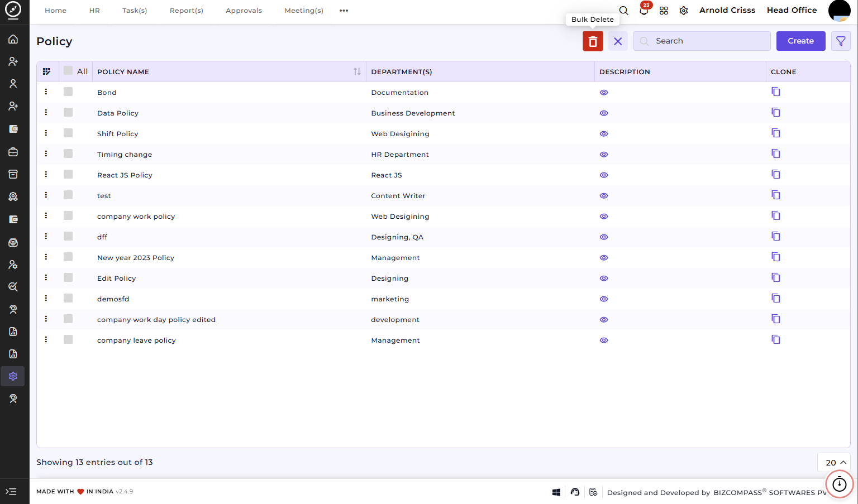View description of company work policy
Image resolution: width=858 pixels, height=504 pixels.
pyautogui.click(x=604, y=217)
